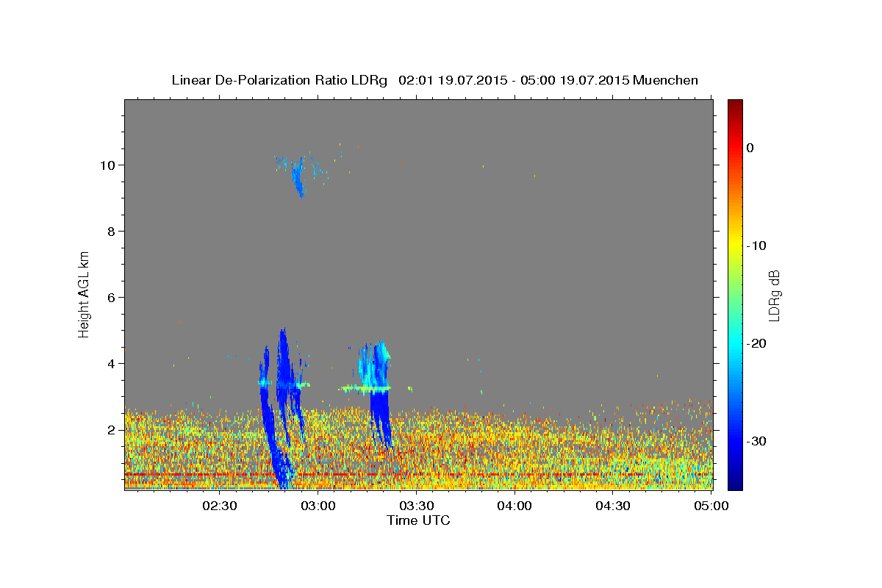Click the 'Muenchen' location label in the title
882x588 pixels.
coord(666,80)
